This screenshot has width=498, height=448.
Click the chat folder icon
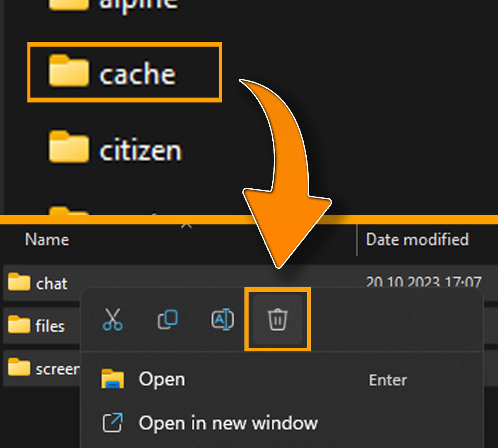[19, 282]
